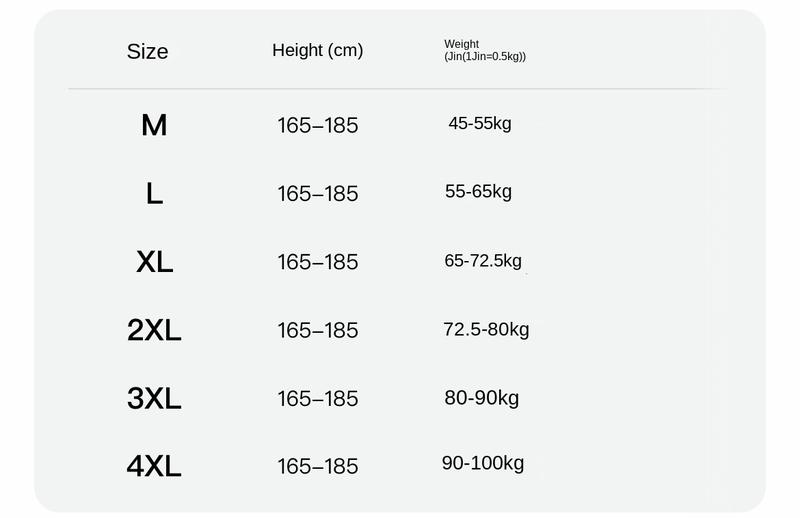
Task: Click the Weight (Jin) column header
Action: [x=485, y=50]
